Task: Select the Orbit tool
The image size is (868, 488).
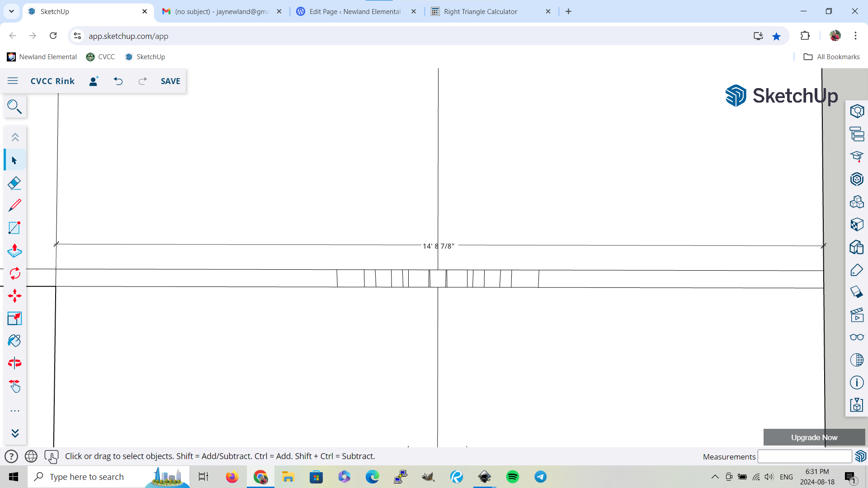Action: 14,363
